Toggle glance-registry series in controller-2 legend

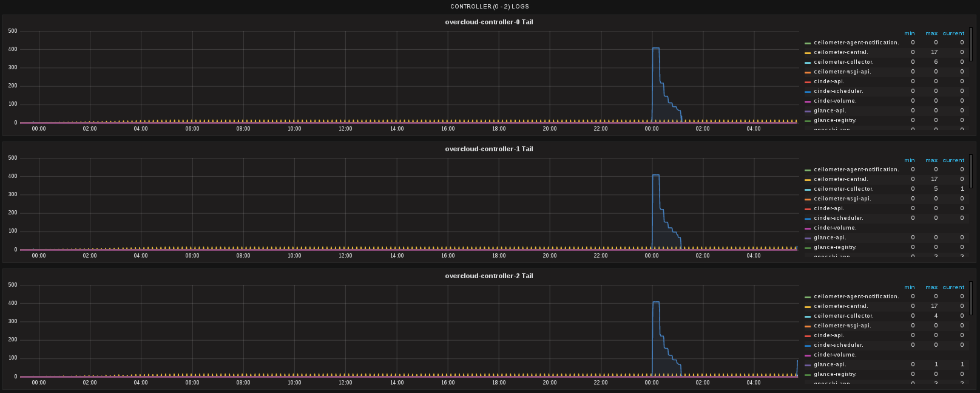tap(835, 374)
